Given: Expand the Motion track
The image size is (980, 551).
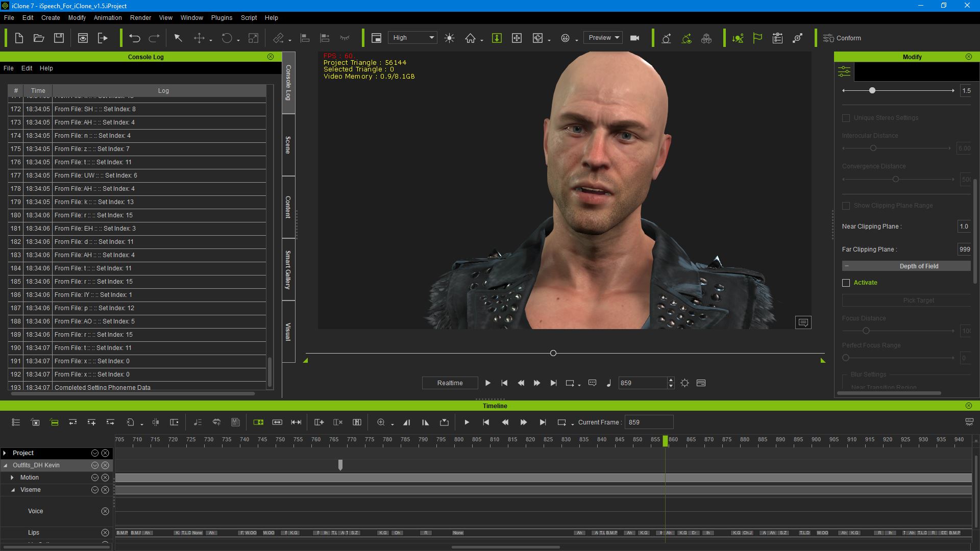Looking at the screenshot, I should pos(12,478).
